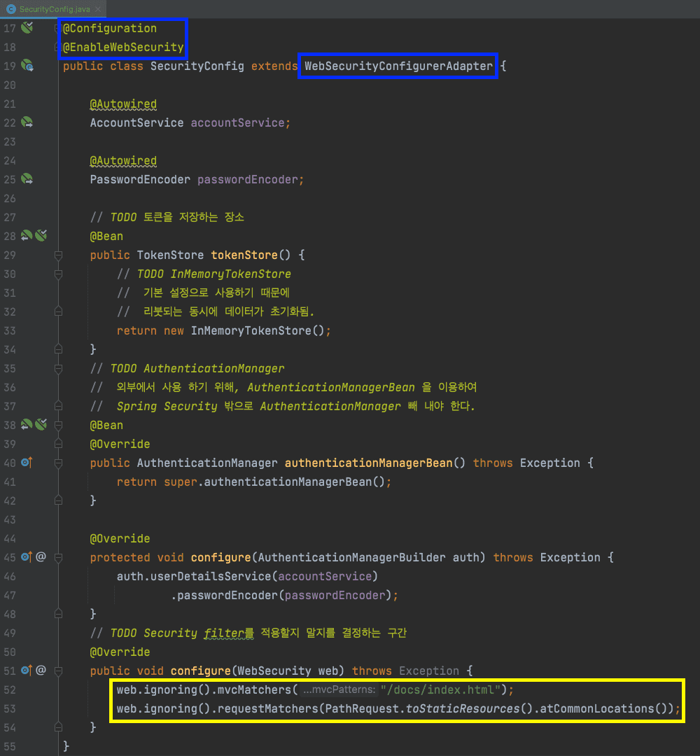
Task: Click first bean gutter icon on line 38
Action: click(27, 424)
